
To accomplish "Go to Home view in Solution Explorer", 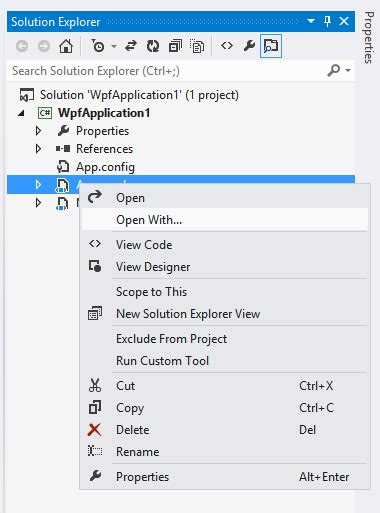I will coord(66,46).
